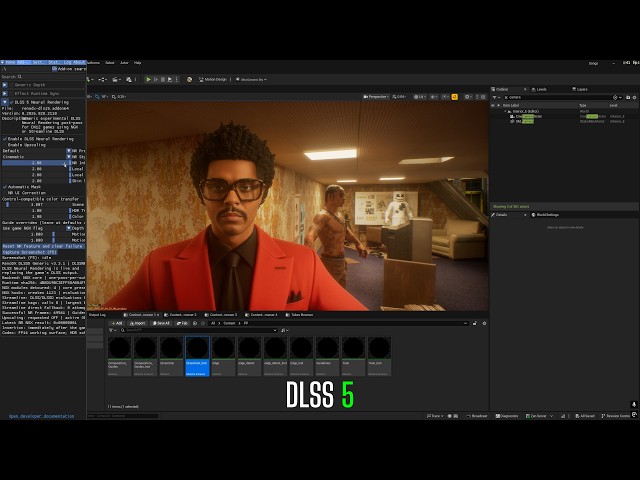Open the Select menu

click(x=110, y=63)
